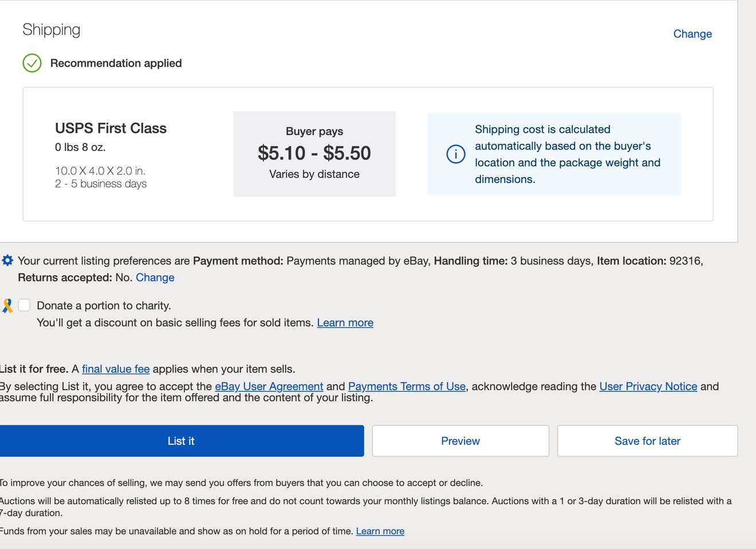756x549 pixels.
Task: Open Learn more about charity selling discount
Action: click(345, 323)
